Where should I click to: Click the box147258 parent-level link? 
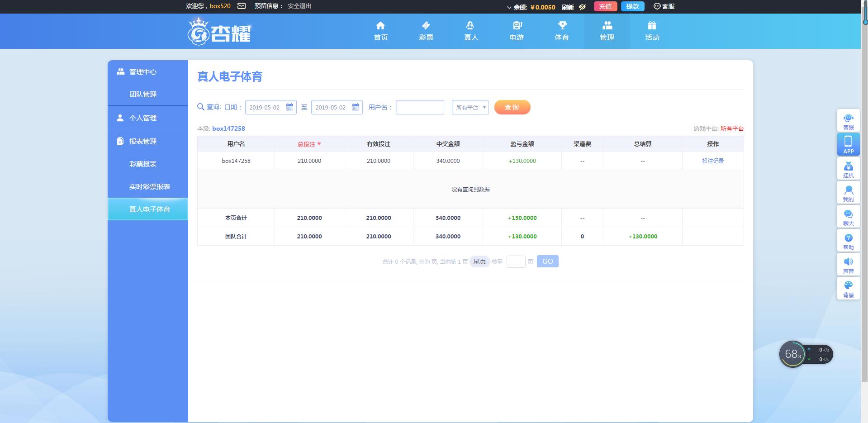[228, 128]
